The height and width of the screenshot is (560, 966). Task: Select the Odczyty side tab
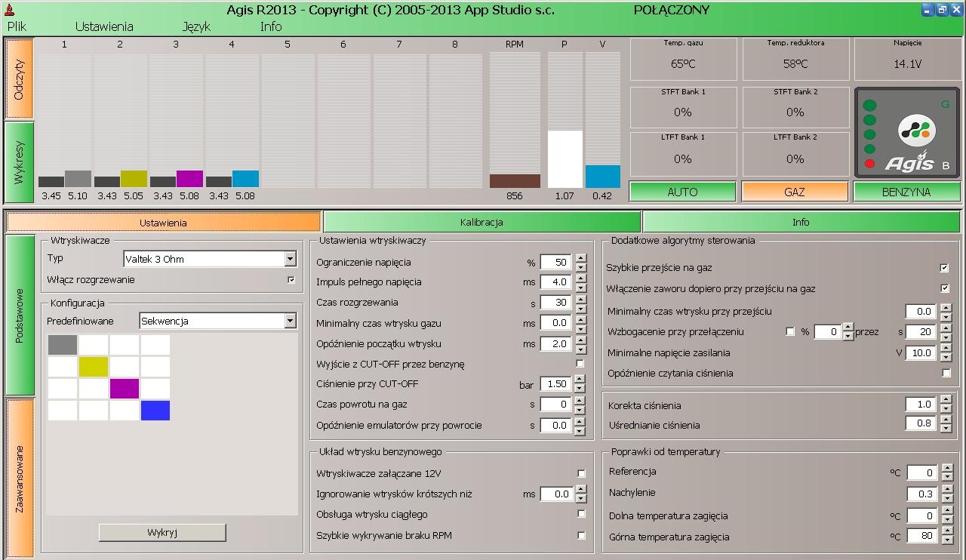[20, 78]
